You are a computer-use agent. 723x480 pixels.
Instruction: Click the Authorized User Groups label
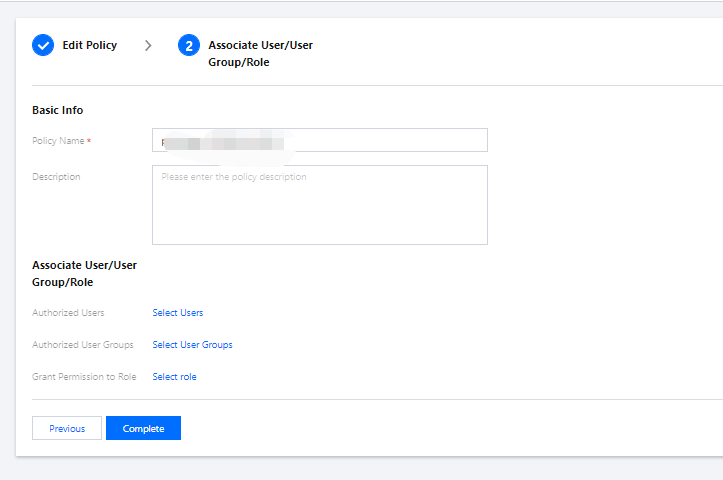[83, 345]
